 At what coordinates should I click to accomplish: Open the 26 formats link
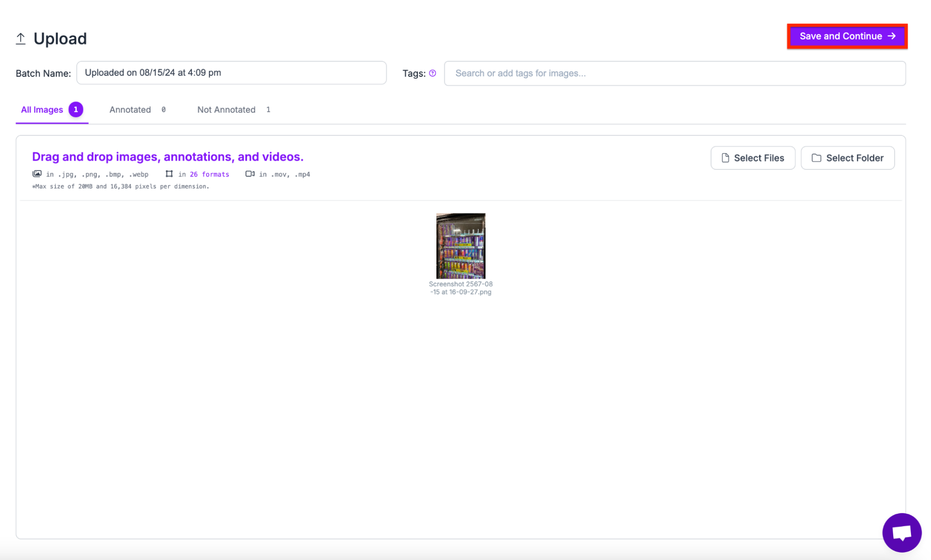(x=209, y=174)
